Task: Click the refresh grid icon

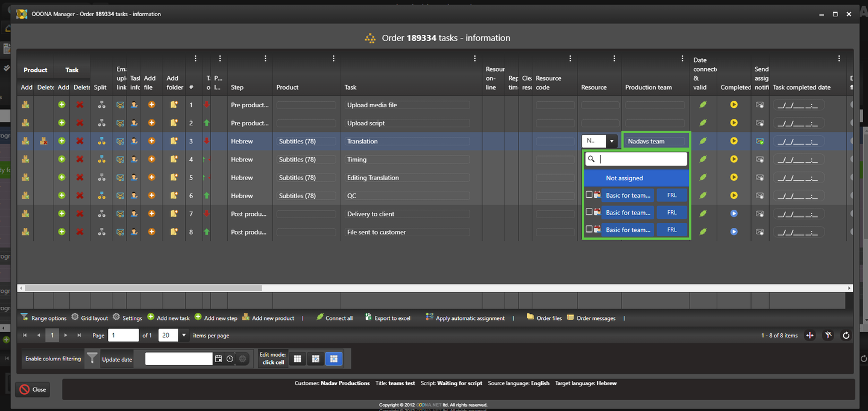Action: coord(846,336)
